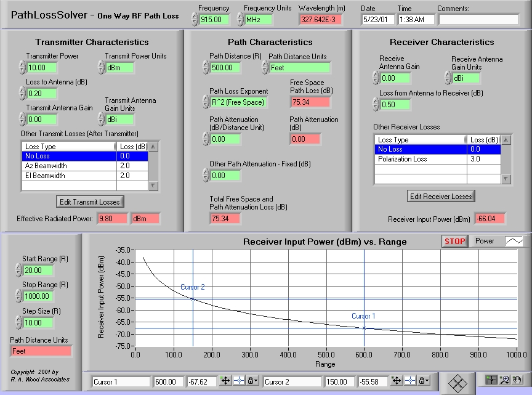Click the Cursor 2 movement control icon
Screen dimensions: 532x395
(396, 381)
